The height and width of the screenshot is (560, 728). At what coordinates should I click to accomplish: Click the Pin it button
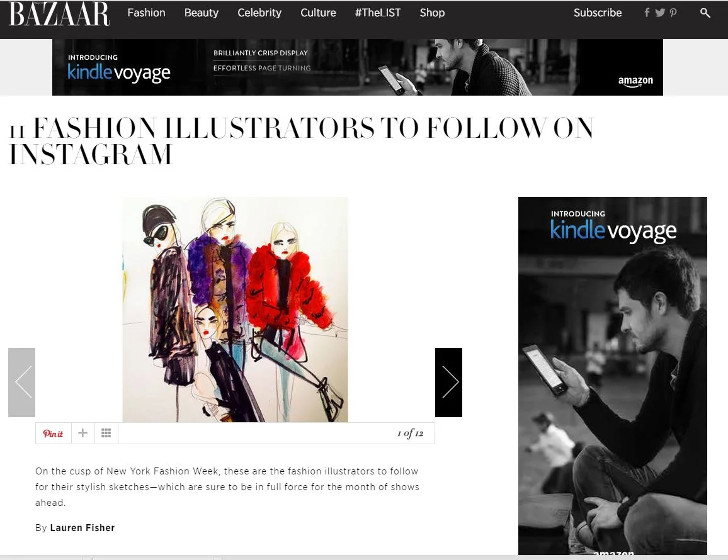pyautogui.click(x=54, y=434)
